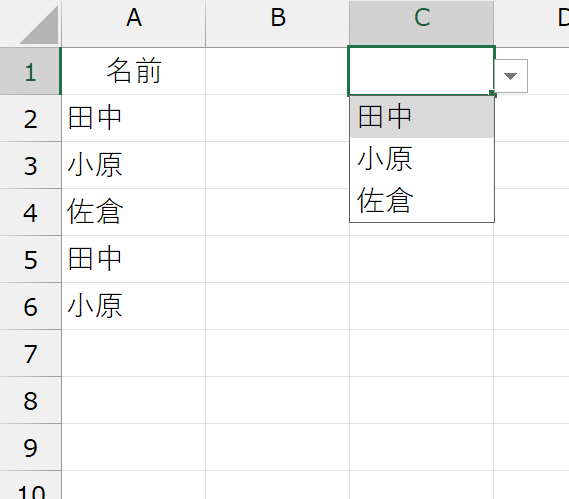The width and height of the screenshot is (569, 499).
Task: Click the selected cell C1
Action: click(x=422, y=71)
